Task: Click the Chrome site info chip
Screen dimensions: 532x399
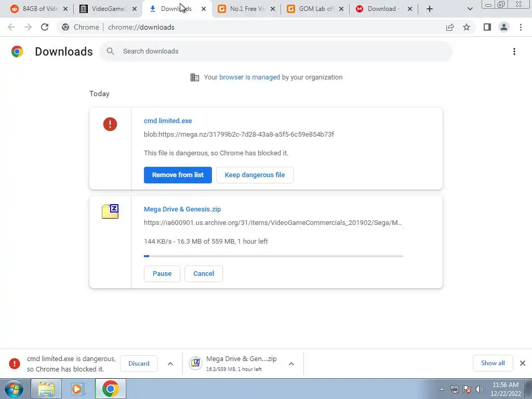Action: coord(81,27)
